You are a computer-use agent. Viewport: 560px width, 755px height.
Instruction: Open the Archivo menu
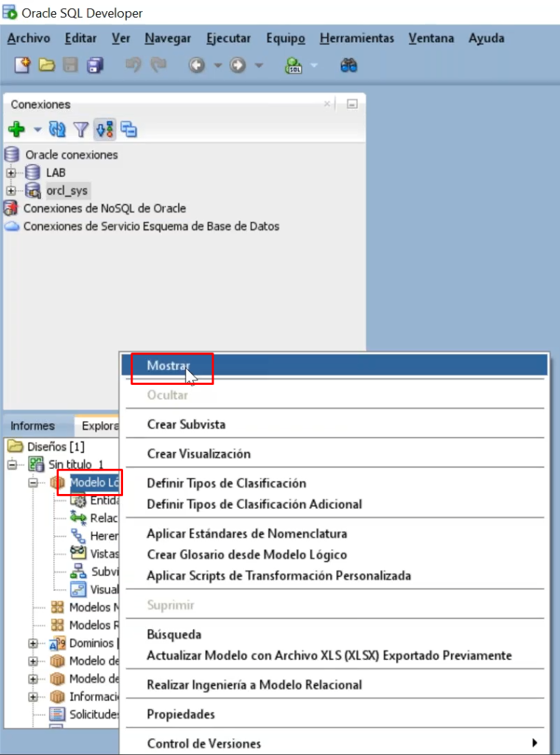pyautogui.click(x=29, y=38)
